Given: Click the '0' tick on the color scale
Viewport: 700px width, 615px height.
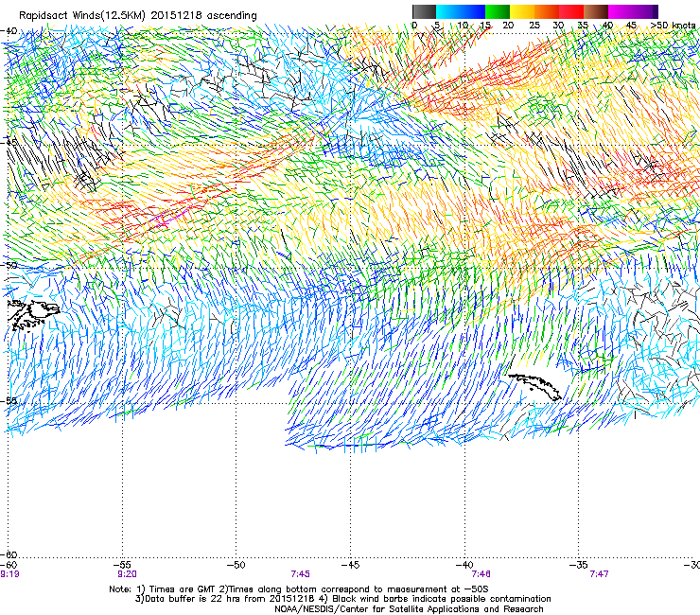Looking at the screenshot, I should [x=414, y=25].
